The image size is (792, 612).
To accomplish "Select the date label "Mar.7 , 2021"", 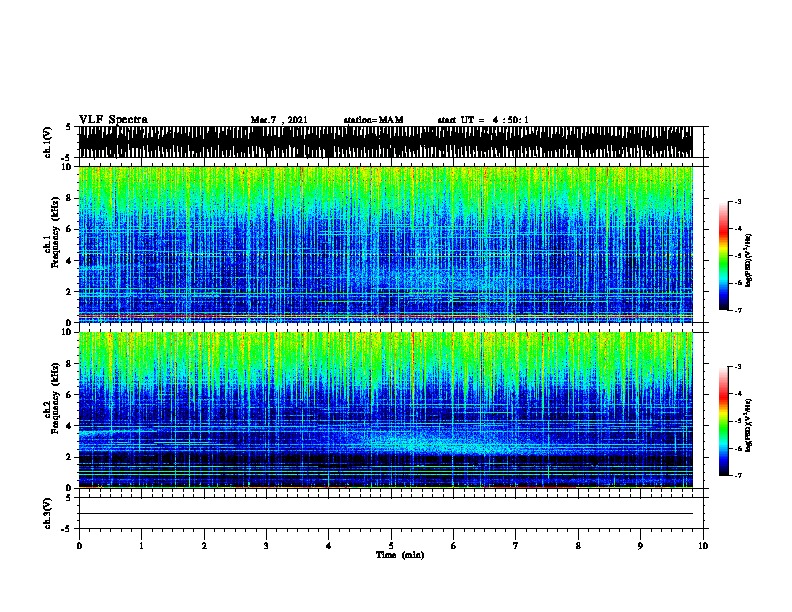I will pos(279,120).
